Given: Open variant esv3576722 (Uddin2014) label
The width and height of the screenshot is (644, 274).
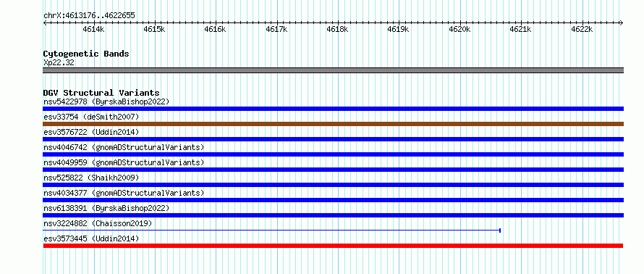Looking at the screenshot, I should tap(91, 132).
